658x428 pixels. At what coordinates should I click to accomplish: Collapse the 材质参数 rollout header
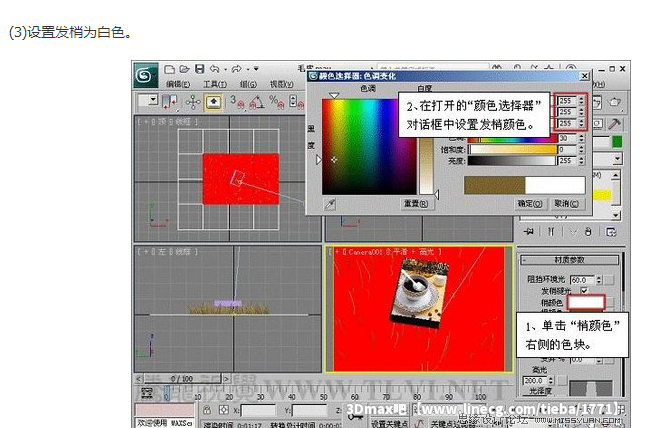pyautogui.click(x=569, y=260)
